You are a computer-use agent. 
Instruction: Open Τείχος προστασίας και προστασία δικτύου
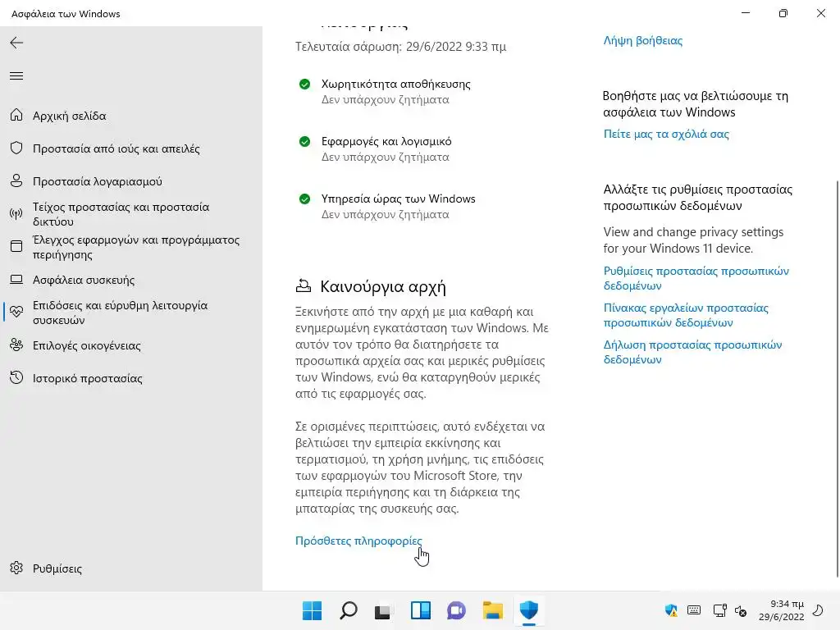click(x=121, y=214)
